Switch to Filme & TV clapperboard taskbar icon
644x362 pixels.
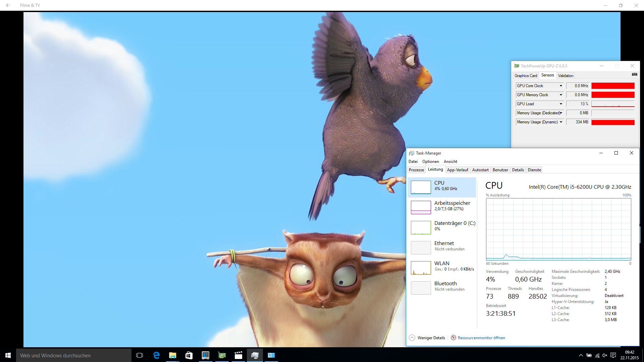[238, 355]
